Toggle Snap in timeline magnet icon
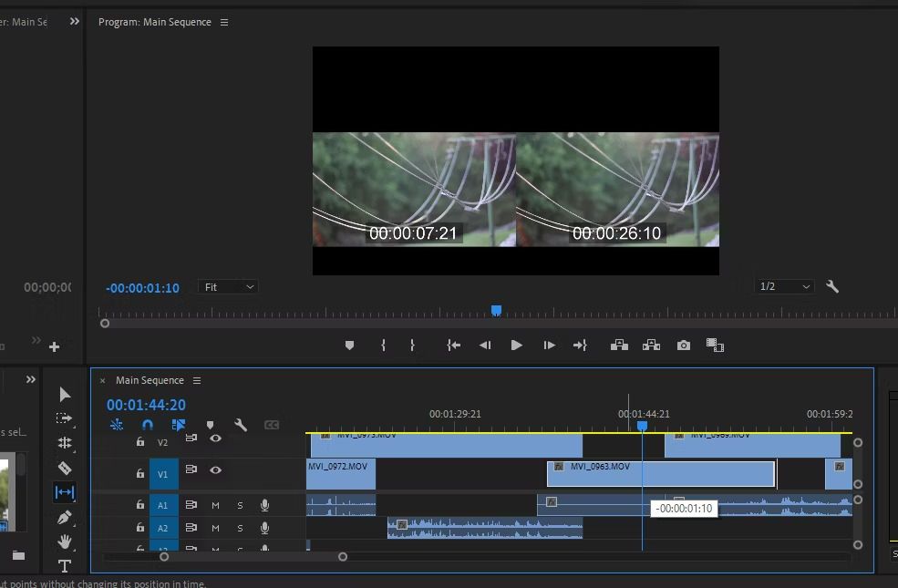This screenshot has height=588, width=898. [x=148, y=425]
